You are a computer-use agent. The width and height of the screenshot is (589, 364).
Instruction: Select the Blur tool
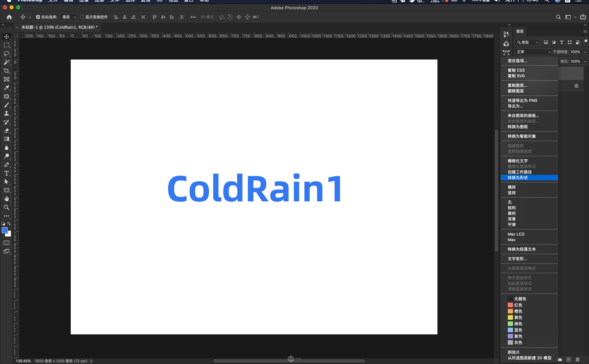pos(7,148)
